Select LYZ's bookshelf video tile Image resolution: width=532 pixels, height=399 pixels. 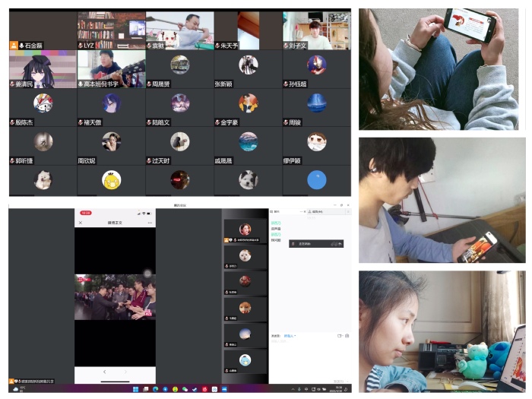(x=111, y=30)
